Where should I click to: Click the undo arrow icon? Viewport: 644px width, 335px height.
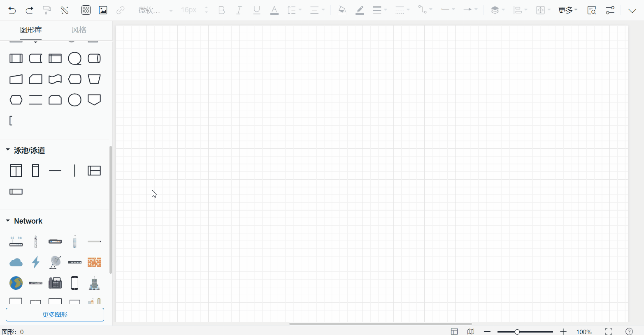[12, 10]
